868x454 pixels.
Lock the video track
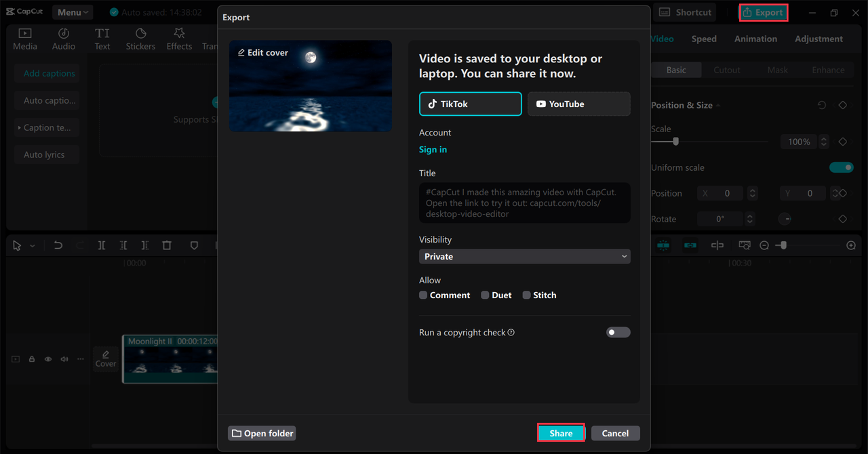point(32,359)
